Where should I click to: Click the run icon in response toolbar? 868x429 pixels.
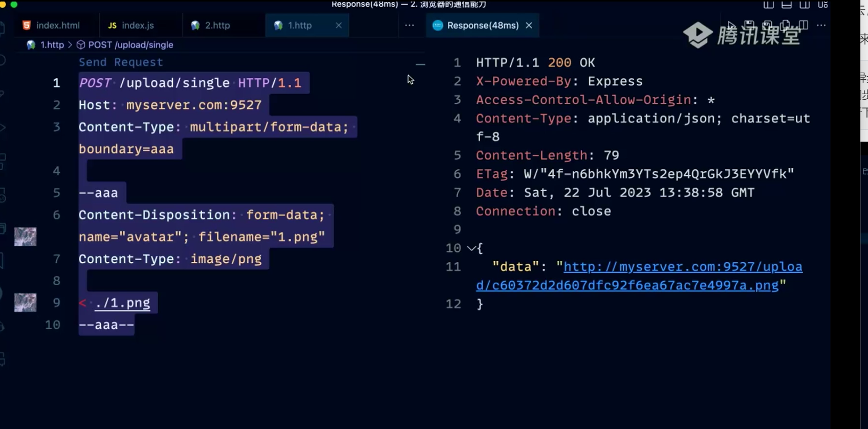731,25
